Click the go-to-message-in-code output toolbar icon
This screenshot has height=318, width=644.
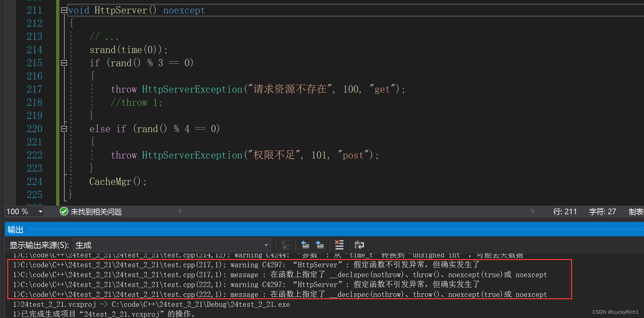[x=285, y=245]
